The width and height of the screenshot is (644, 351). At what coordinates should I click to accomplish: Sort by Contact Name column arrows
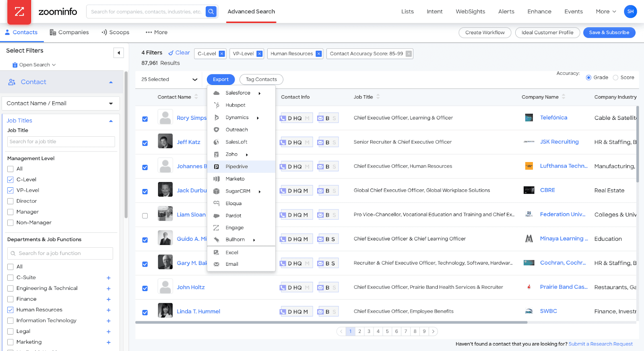tap(196, 96)
